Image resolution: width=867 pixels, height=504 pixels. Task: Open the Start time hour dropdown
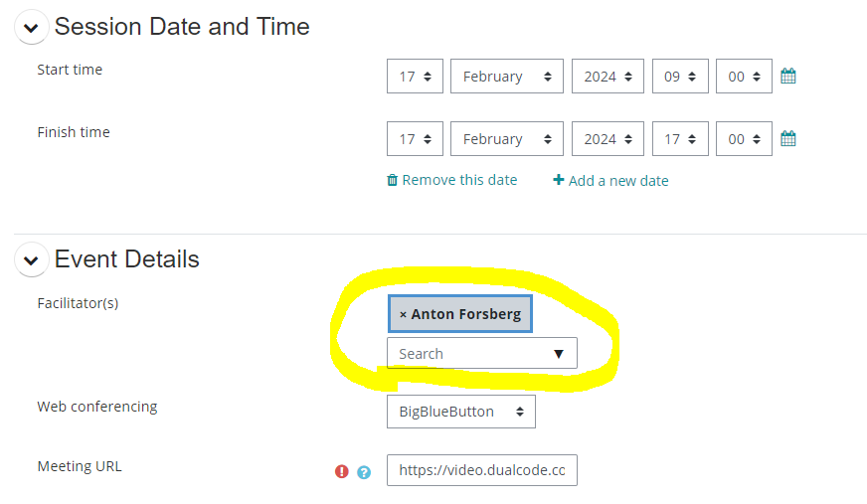click(x=680, y=77)
